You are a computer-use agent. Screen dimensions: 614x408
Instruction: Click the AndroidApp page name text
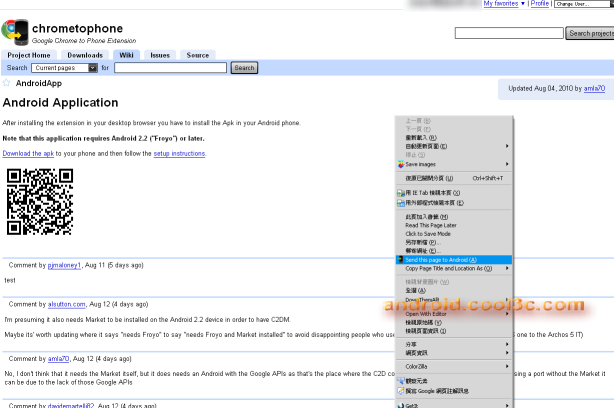39,83
